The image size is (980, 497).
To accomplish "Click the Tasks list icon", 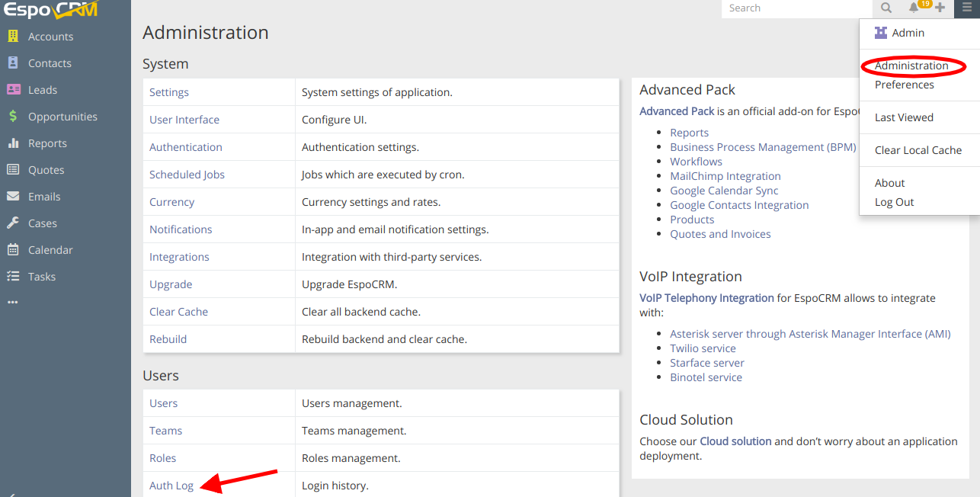I will [x=13, y=276].
